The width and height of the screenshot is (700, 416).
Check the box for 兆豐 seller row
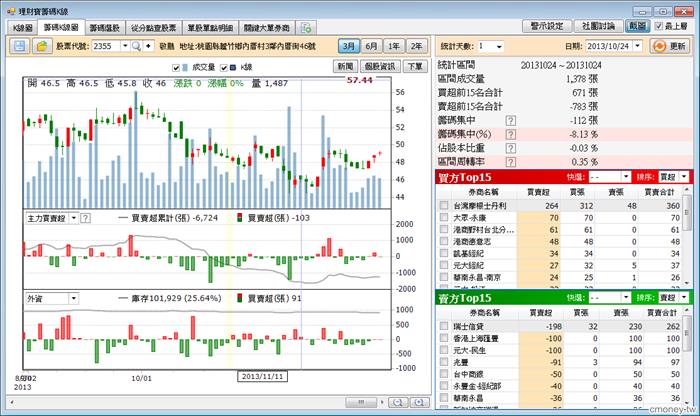pyautogui.click(x=444, y=362)
